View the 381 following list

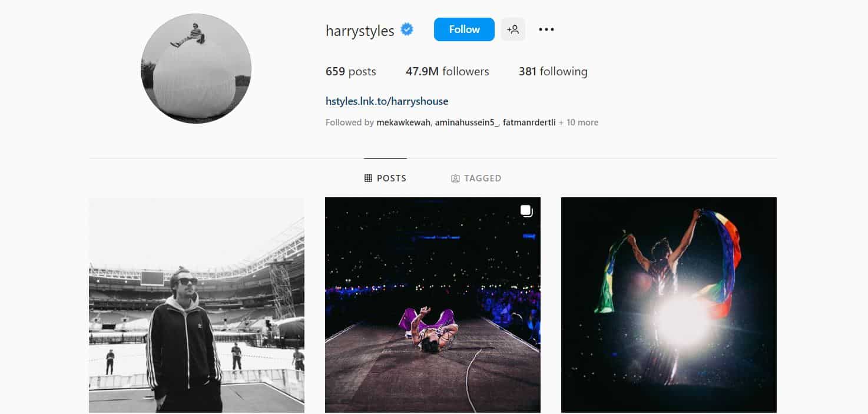tap(553, 71)
